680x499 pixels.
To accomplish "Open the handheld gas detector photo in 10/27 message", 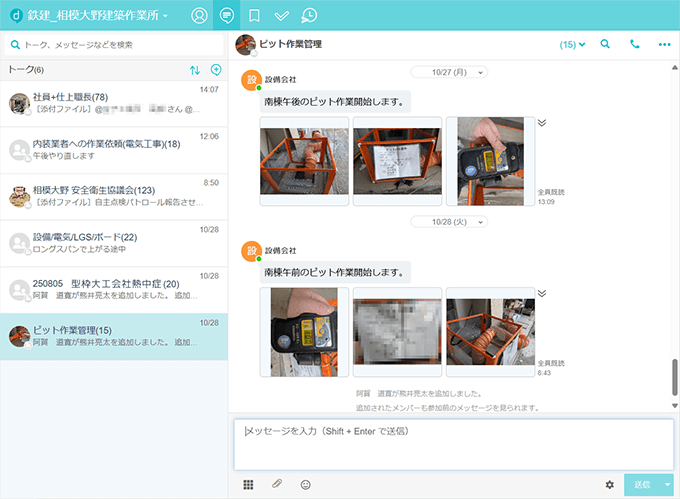I will coord(490,161).
